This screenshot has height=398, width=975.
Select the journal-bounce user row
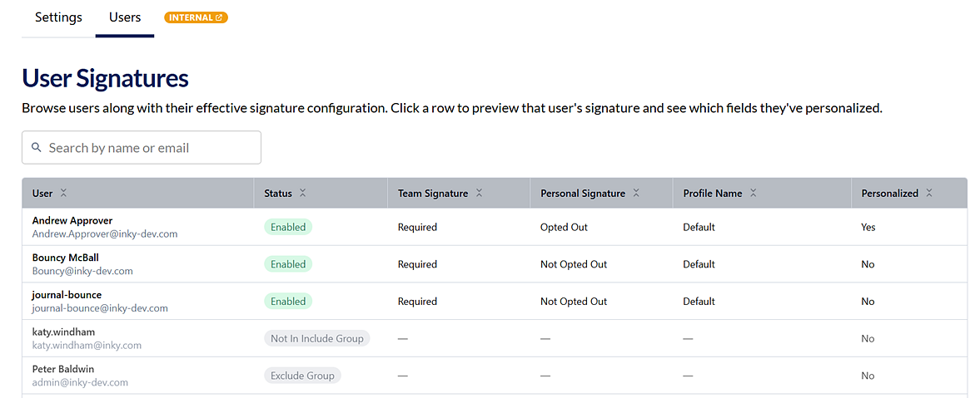point(494,301)
